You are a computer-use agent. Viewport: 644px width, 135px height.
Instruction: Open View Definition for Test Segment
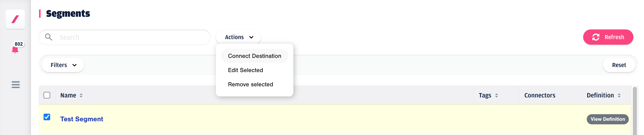pos(608,119)
